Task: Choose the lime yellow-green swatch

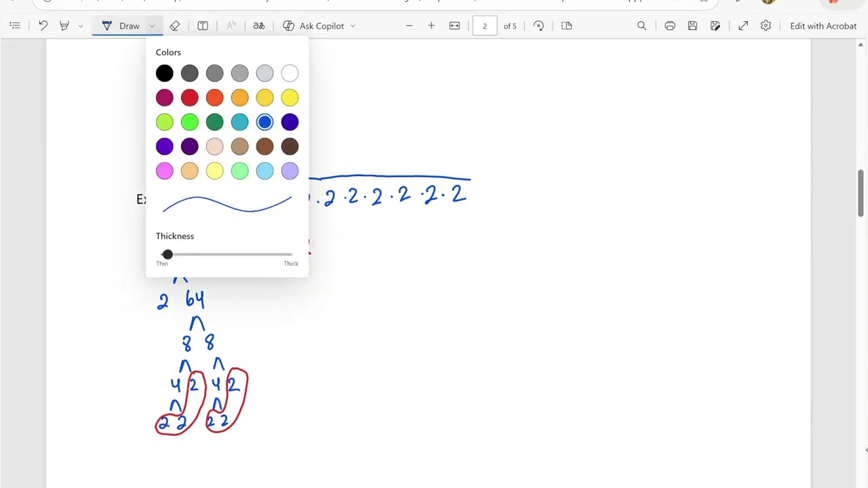Action: [x=165, y=122]
